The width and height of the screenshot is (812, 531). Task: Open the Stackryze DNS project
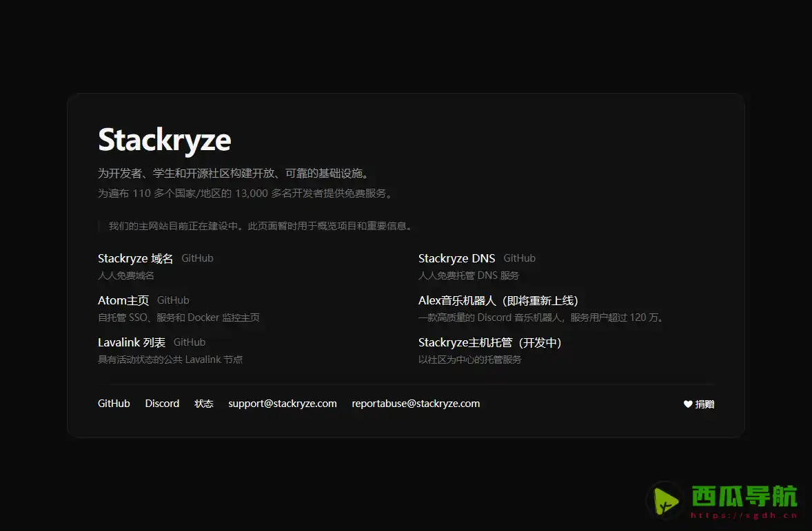click(x=457, y=258)
